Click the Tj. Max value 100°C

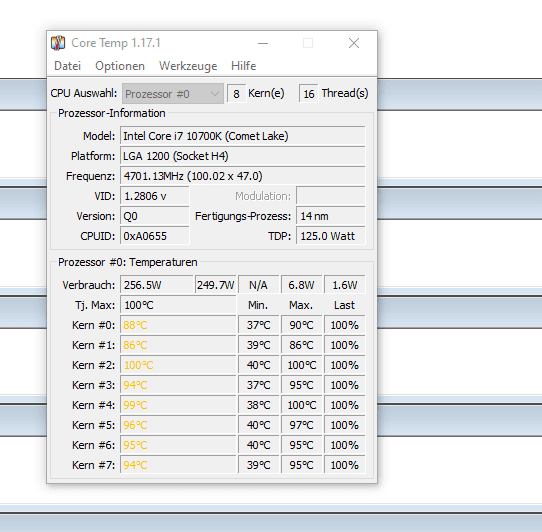[x=178, y=305]
